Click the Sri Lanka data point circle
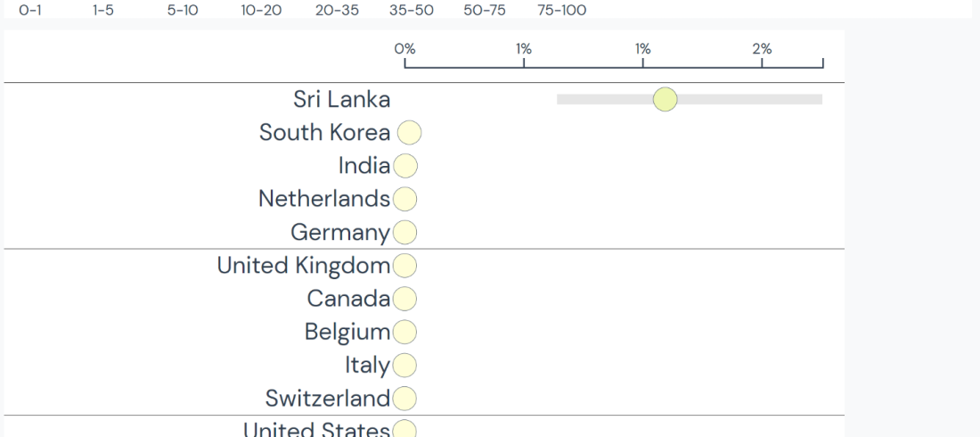The image size is (980, 437). pos(665,100)
